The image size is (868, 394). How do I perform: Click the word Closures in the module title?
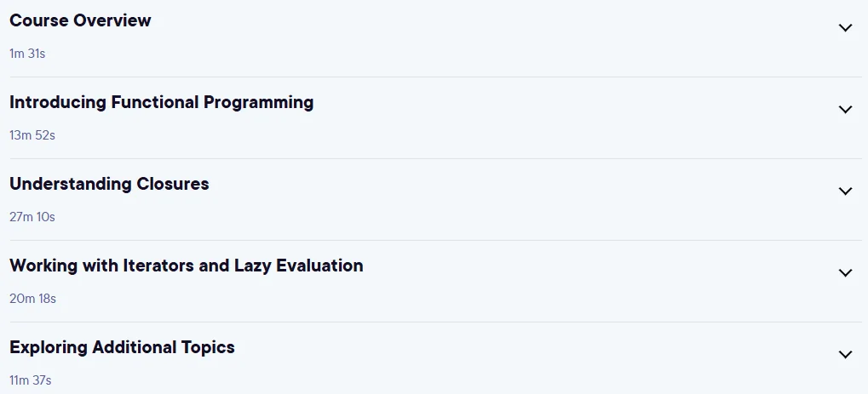point(173,184)
